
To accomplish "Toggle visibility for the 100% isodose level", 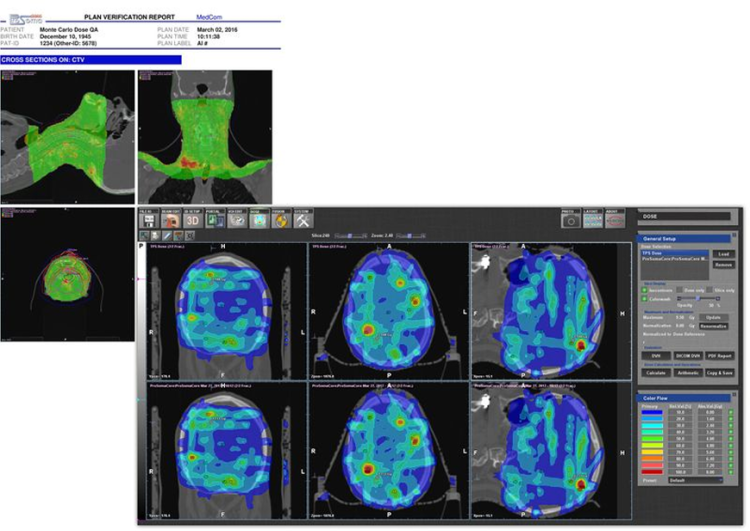I will click(731, 472).
